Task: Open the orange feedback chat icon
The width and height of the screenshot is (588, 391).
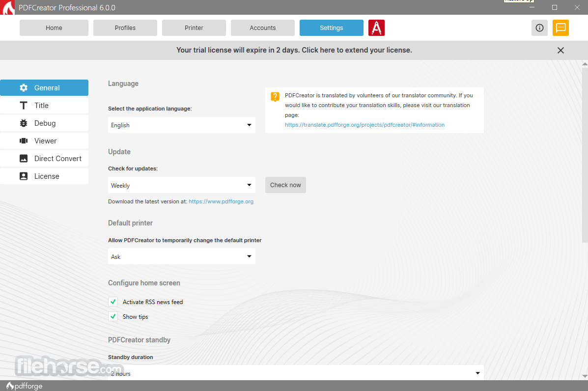Action: click(x=560, y=28)
